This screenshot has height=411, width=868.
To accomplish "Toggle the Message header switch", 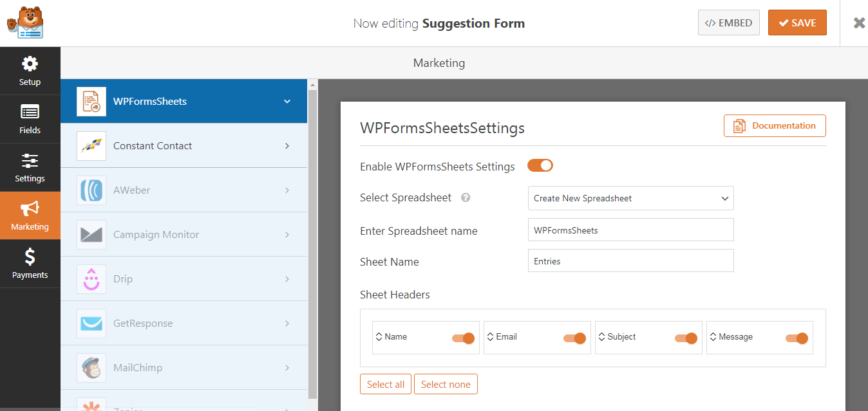I will (x=797, y=338).
